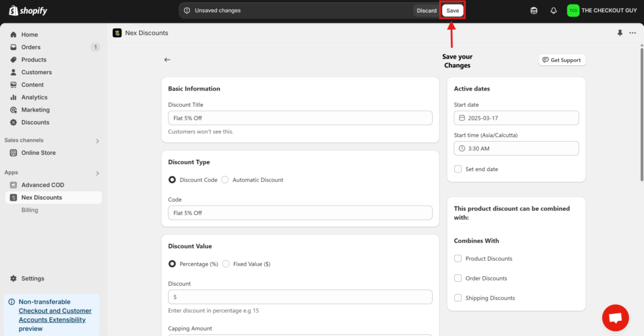Open the Start date picker field
The image size is (644, 336).
click(516, 118)
